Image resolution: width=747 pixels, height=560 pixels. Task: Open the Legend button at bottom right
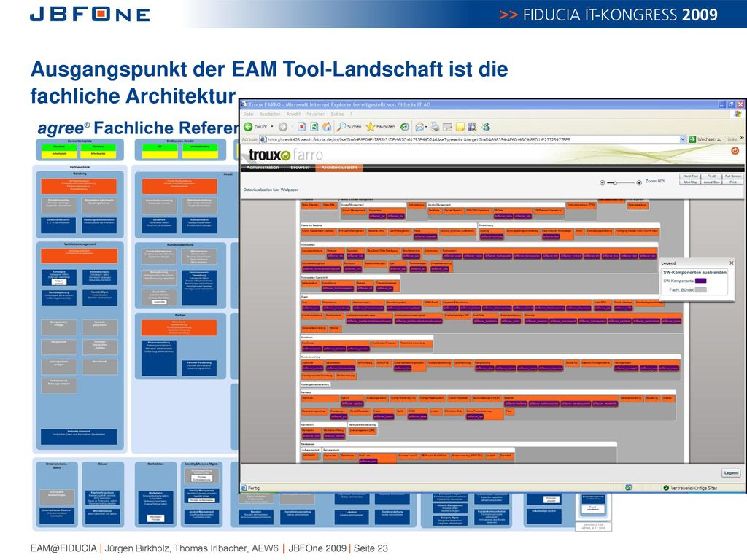[x=731, y=472]
